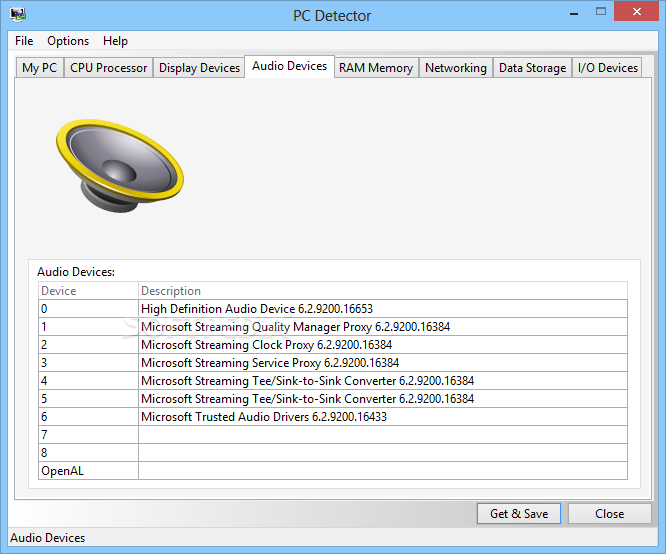Click device number 6 cell
666x554 pixels.
88,417
